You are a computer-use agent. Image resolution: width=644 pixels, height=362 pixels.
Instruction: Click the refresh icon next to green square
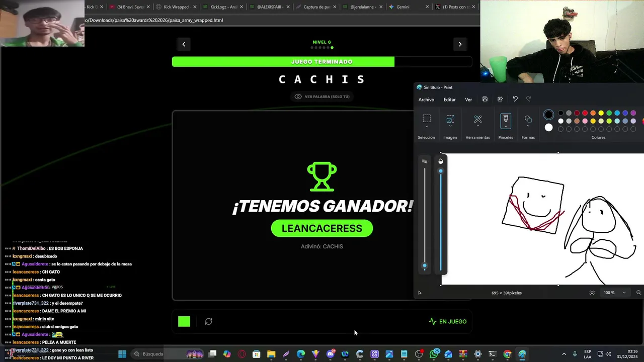(x=209, y=321)
